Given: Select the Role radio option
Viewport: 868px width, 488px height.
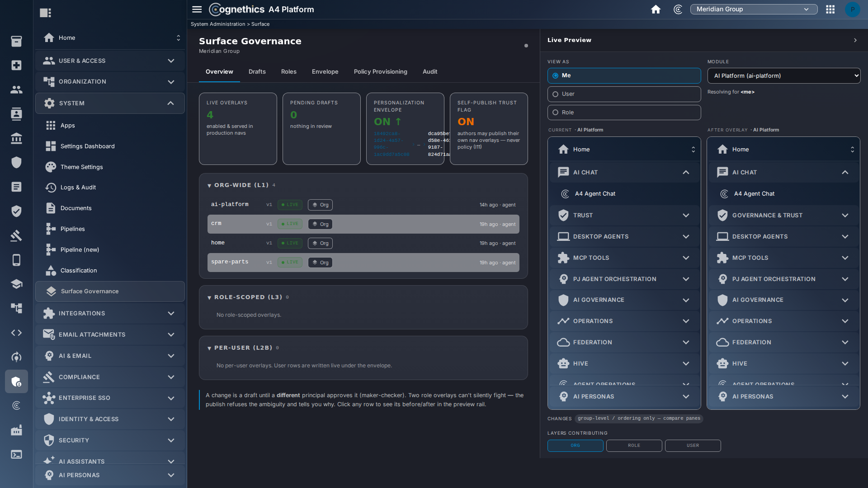Looking at the screenshot, I should click(x=624, y=113).
